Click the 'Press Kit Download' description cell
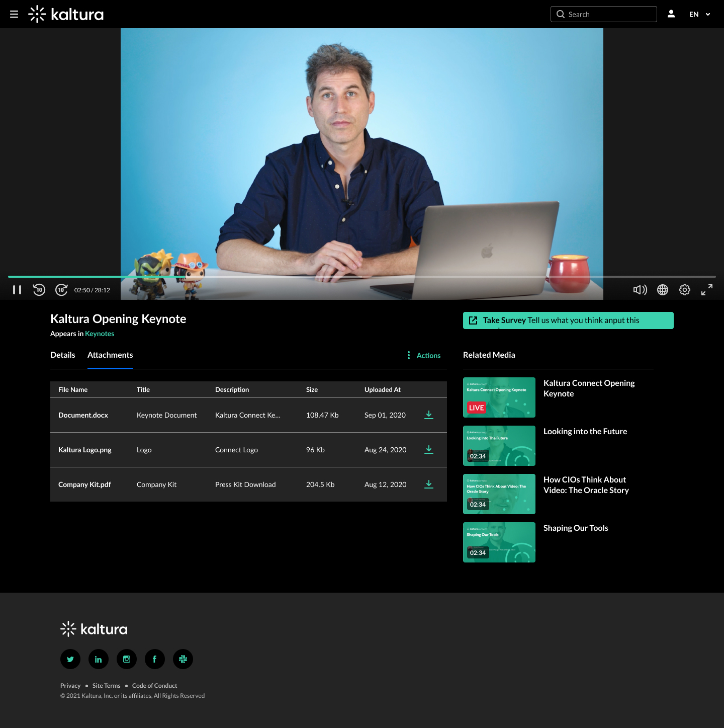 pos(245,484)
